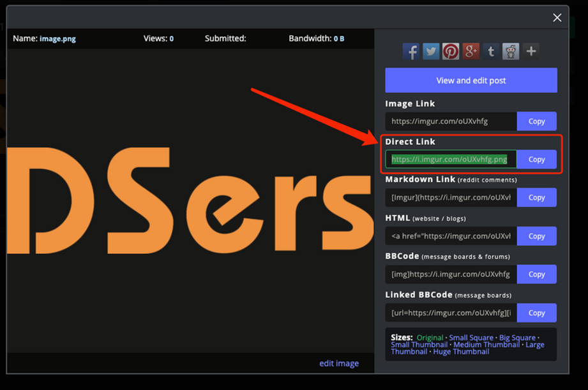The height and width of the screenshot is (390, 588).
Task: Select the Image Link text field
Action: pyautogui.click(x=451, y=121)
